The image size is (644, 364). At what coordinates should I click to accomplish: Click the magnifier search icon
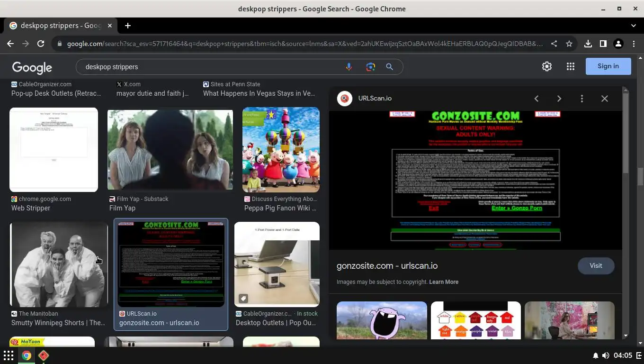point(389,67)
